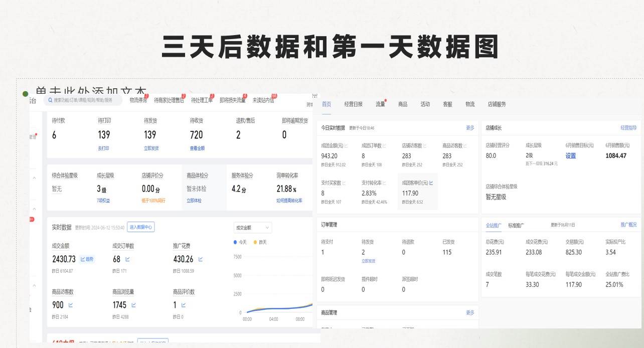
Task: Click the search magnifier icon
Action: (50, 101)
